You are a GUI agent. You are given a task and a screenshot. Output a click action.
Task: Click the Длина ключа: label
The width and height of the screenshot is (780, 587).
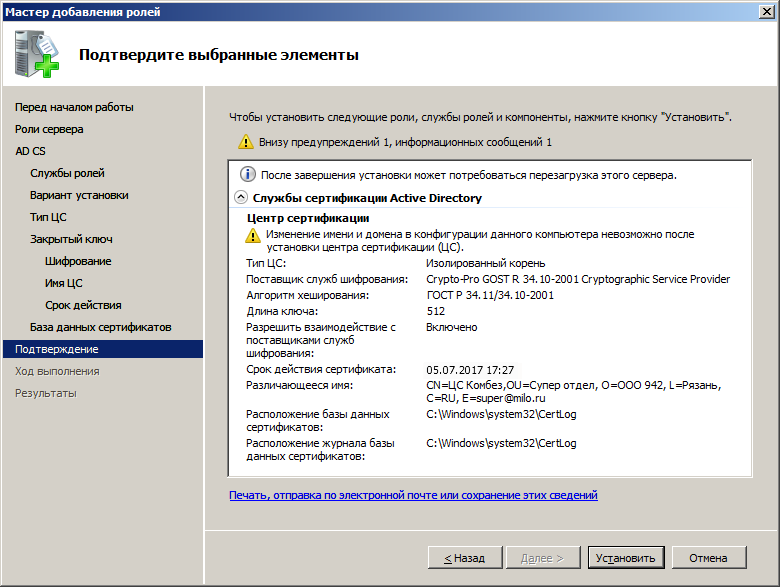click(x=282, y=311)
